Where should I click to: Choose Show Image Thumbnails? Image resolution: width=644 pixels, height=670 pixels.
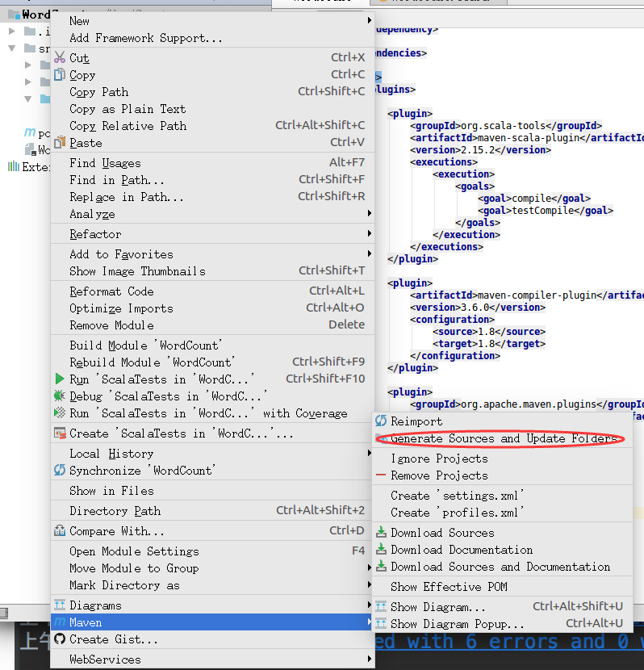point(212,271)
